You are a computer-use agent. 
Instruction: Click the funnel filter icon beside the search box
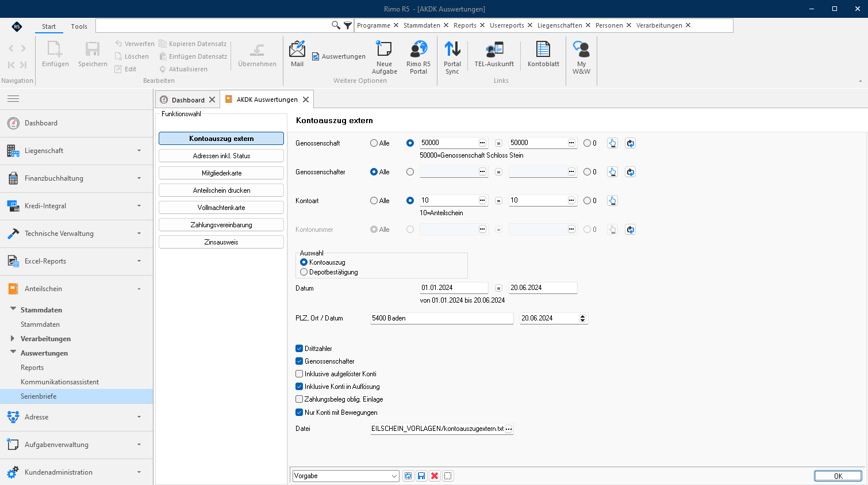(x=348, y=25)
